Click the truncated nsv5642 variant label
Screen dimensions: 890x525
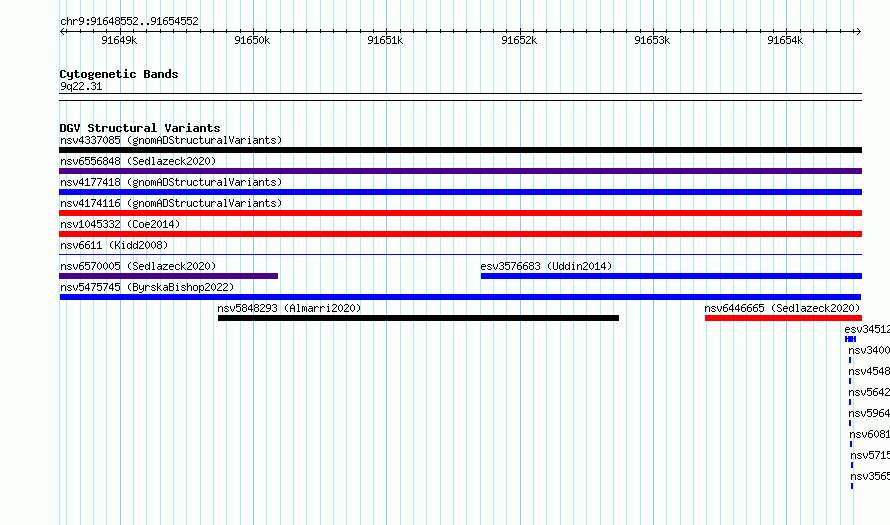[x=869, y=392]
